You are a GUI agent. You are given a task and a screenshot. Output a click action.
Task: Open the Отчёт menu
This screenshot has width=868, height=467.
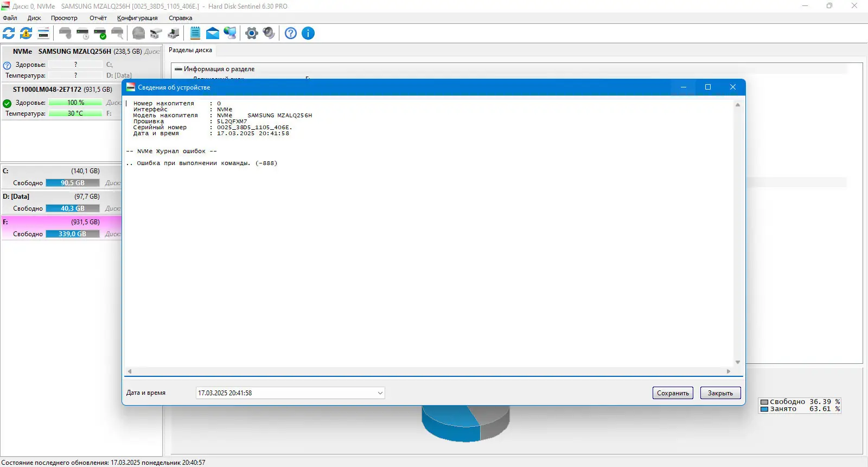pyautogui.click(x=98, y=18)
